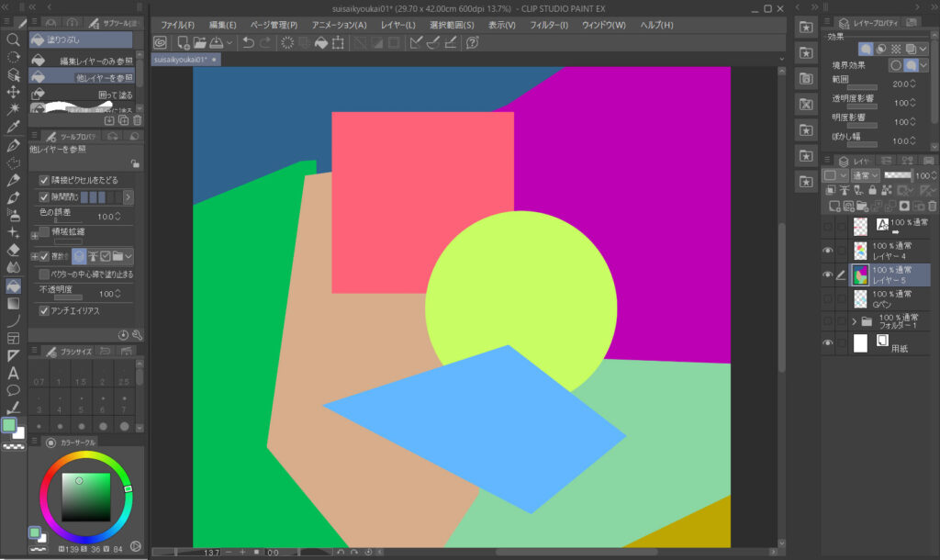Expand the フォルダー 1 layer folder
This screenshot has width=940, height=560.
[x=854, y=321]
